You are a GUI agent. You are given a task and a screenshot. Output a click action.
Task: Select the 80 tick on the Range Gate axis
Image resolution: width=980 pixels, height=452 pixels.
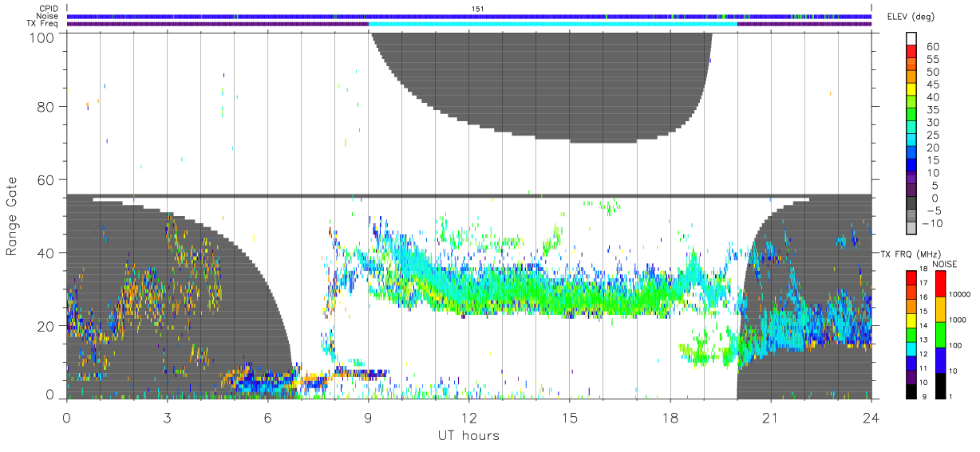[x=45, y=107]
